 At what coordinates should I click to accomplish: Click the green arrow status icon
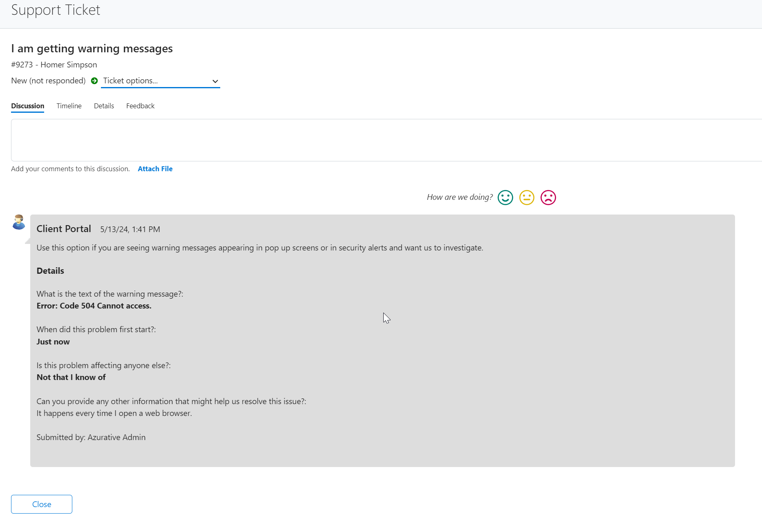tap(94, 81)
